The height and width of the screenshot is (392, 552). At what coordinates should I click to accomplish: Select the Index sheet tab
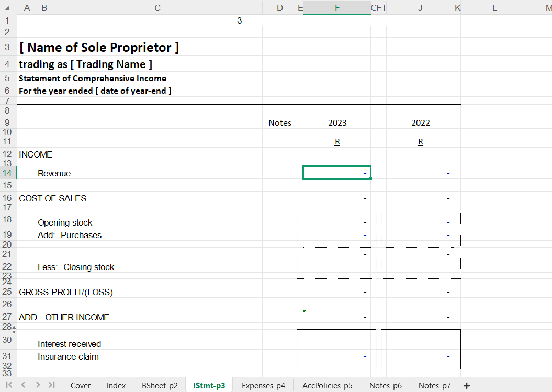coord(116,386)
